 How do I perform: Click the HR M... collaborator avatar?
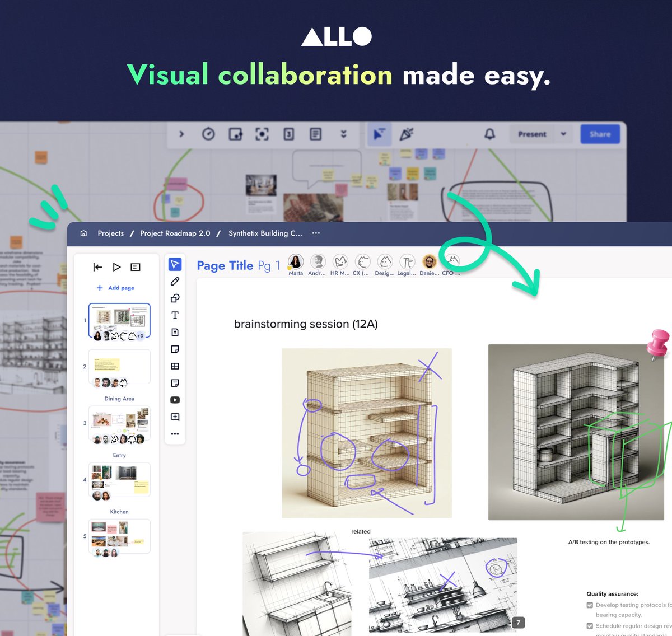340,261
